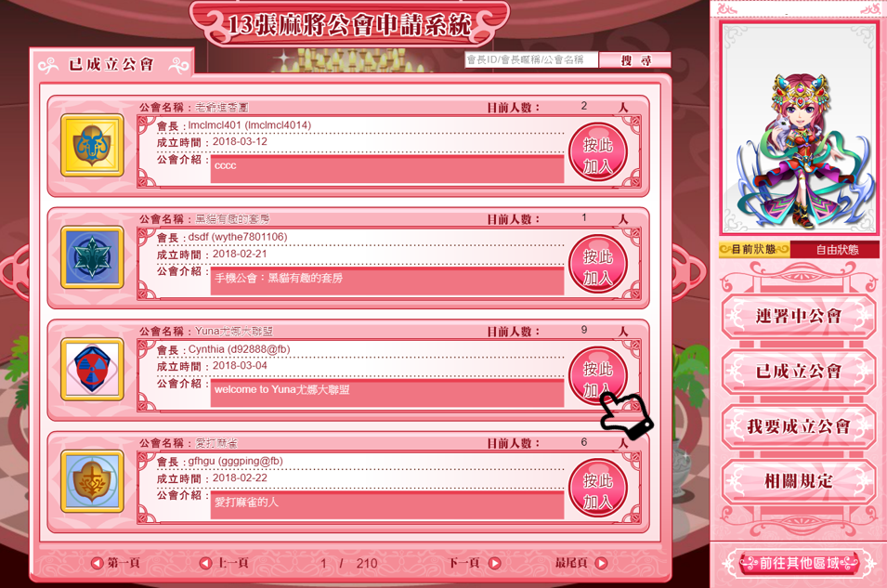The height and width of the screenshot is (588, 887).
Task: Go to previous page with 上一頁 arrow
Action: (x=205, y=563)
